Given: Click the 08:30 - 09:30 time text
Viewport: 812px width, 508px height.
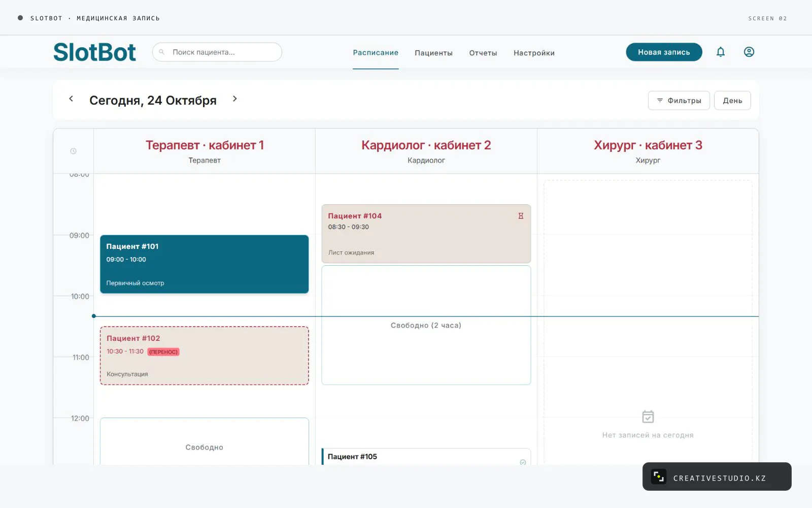Looking at the screenshot, I should pyautogui.click(x=349, y=227).
